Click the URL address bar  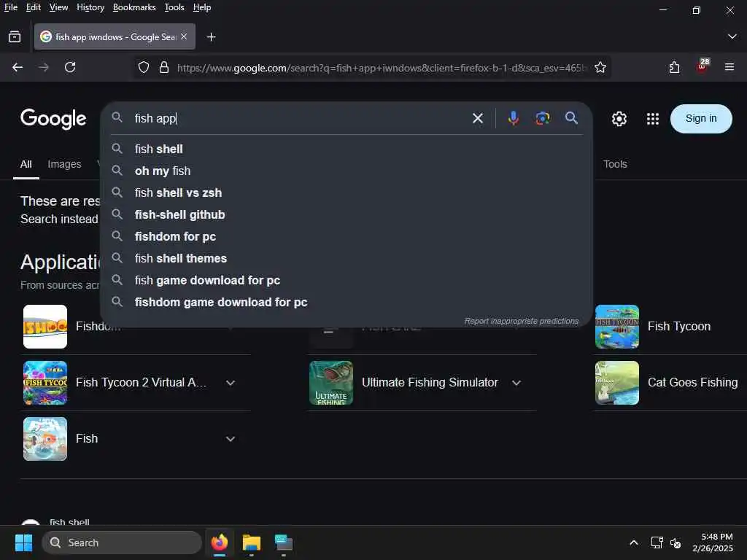point(381,68)
